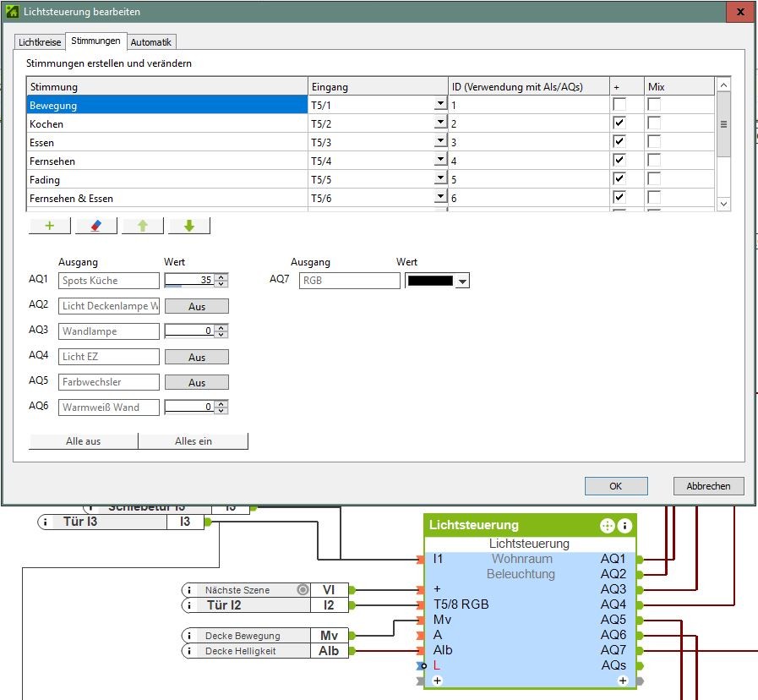The height and width of the screenshot is (700, 758).
Task: Open the Automatik tab
Action: click(151, 41)
